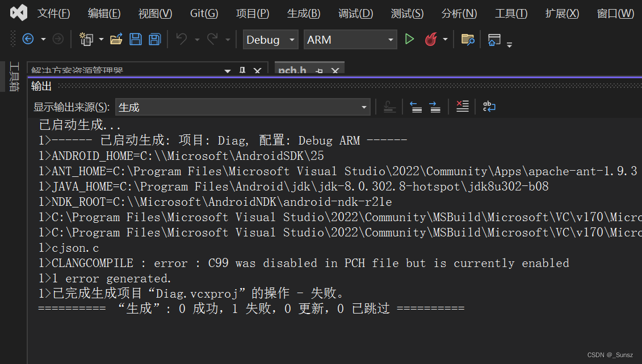Open the 工具箱 panel on the left edge
This screenshot has width=642, height=364.
[x=14, y=77]
